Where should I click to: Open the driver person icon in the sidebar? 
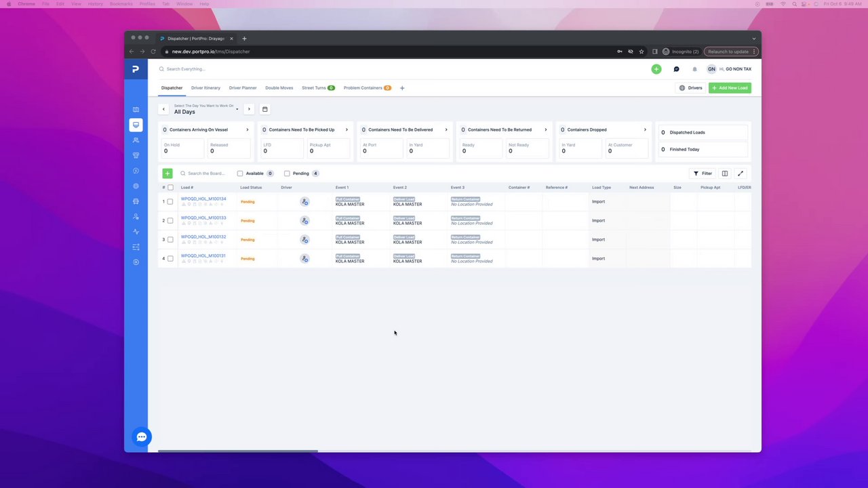pos(136,216)
